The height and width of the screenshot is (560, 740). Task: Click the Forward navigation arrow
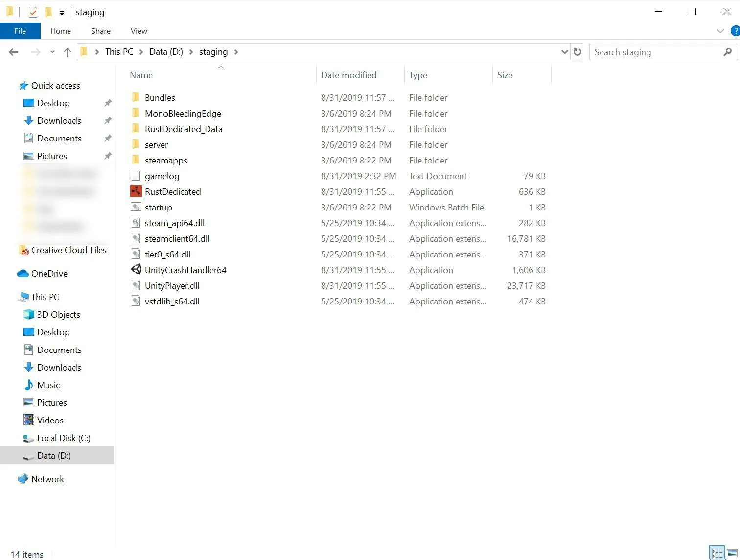tap(36, 52)
